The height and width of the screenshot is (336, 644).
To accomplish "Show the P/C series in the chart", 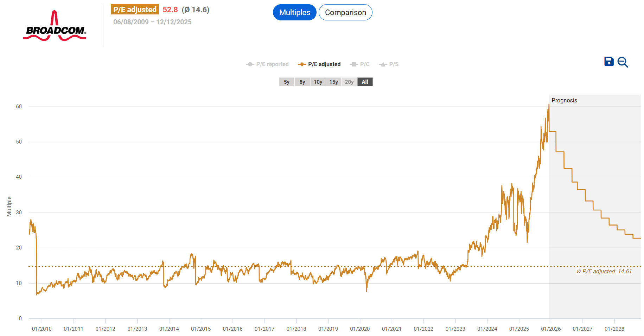I will [x=364, y=64].
